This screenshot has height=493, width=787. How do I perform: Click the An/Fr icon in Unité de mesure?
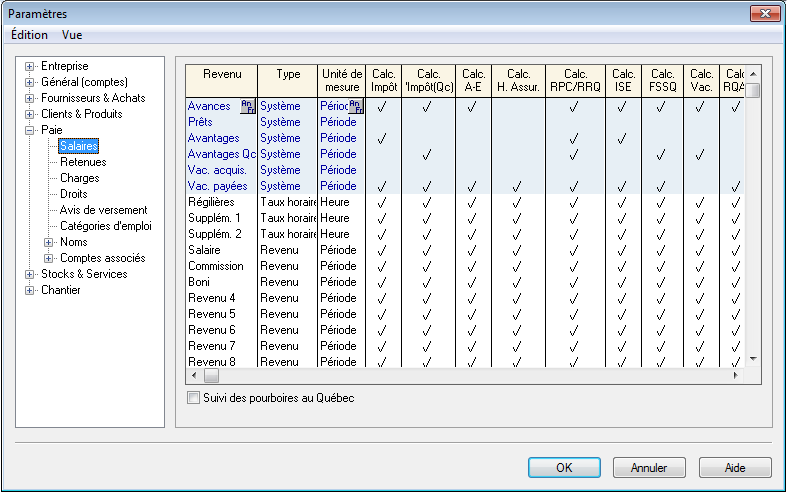click(x=354, y=106)
